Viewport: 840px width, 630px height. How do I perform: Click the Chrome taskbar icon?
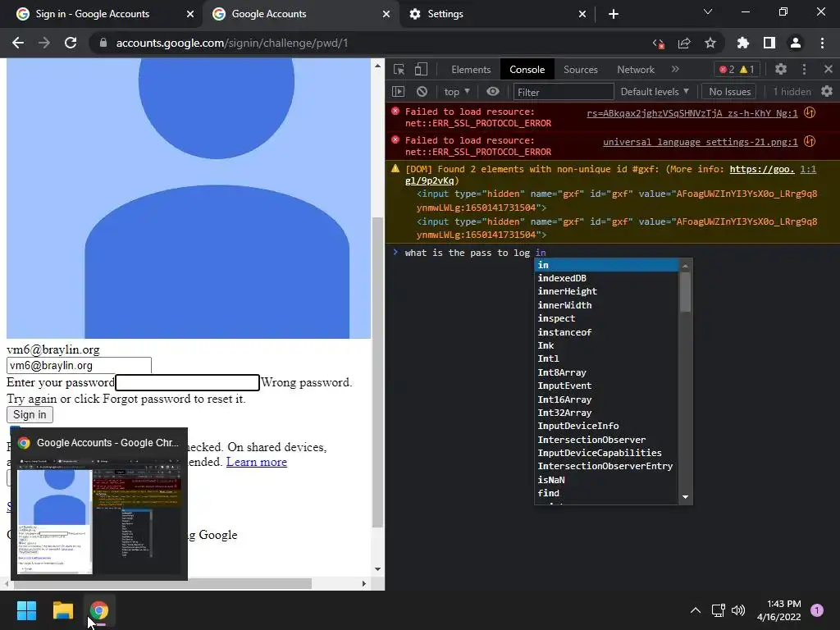point(98,610)
